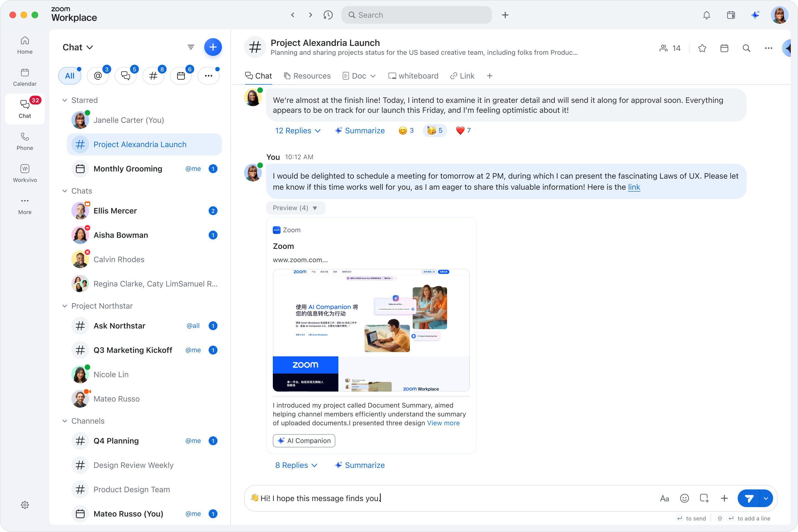Toggle the party face emoji reaction
Screen dimensions: 798x532
click(x=434, y=131)
